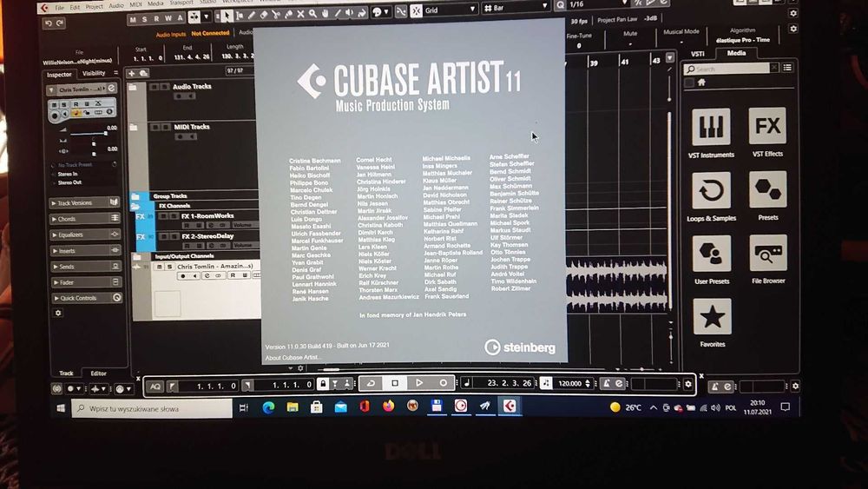This screenshot has width=868, height=489.
Task: Open Loops & Samples in the Media rack
Action: point(712,190)
